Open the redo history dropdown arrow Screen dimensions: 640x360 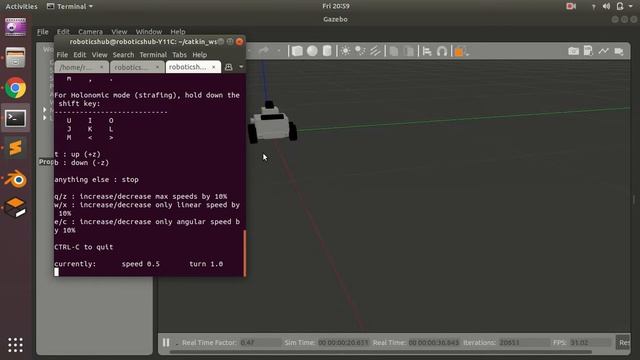(279, 51)
